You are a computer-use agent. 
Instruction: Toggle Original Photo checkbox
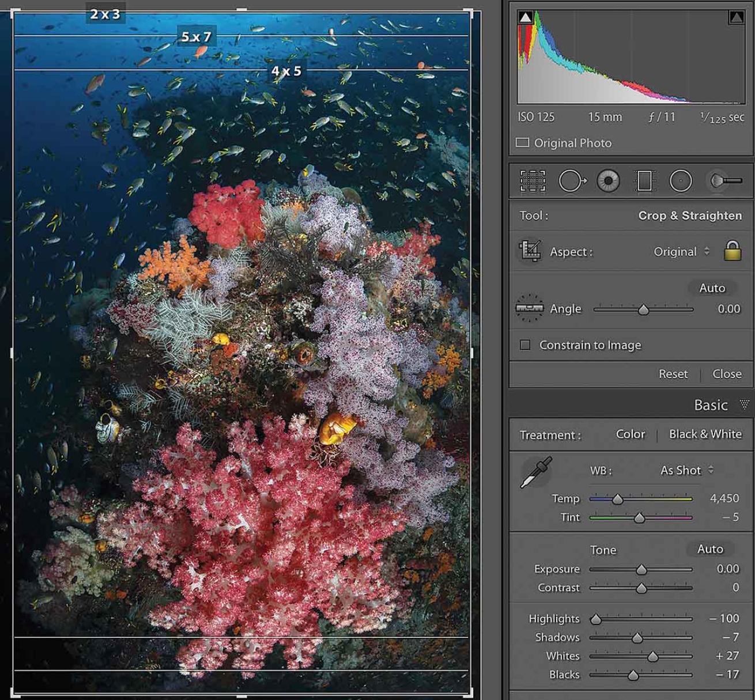pos(523,142)
